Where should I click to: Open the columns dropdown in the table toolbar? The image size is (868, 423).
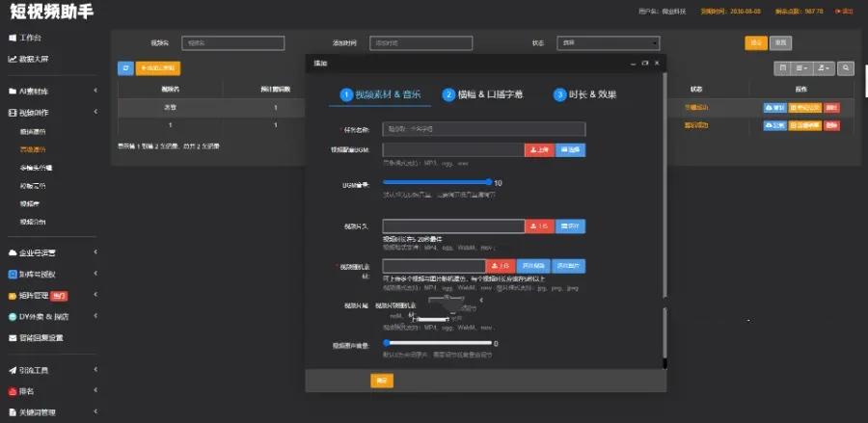(x=801, y=68)
